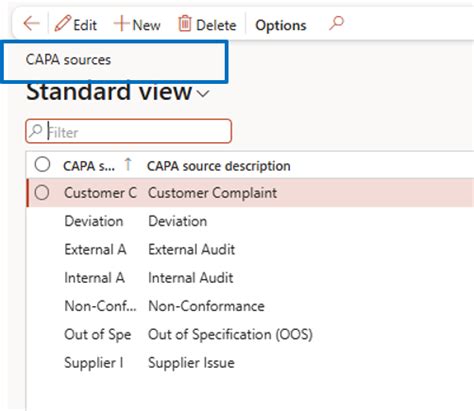Image resolution: width=474 pixels, height=411 pixels.
Task: Select the External Audit row
Action: click(x=250, y=249)
